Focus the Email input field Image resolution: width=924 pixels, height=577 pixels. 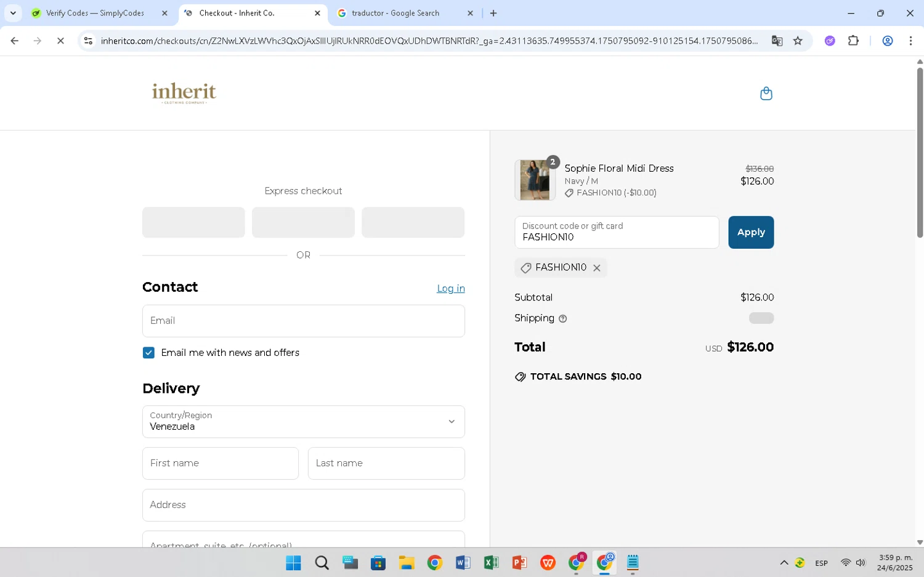[303, 321]
